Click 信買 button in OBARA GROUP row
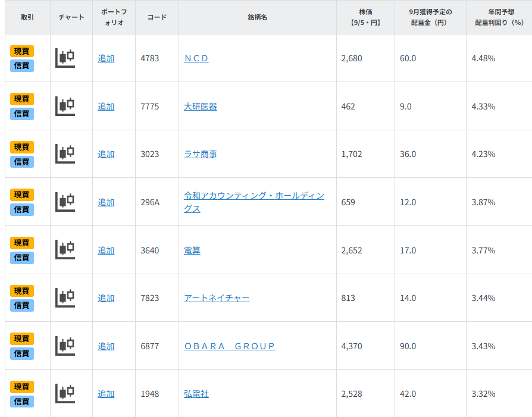 click(x=21, y=353)
